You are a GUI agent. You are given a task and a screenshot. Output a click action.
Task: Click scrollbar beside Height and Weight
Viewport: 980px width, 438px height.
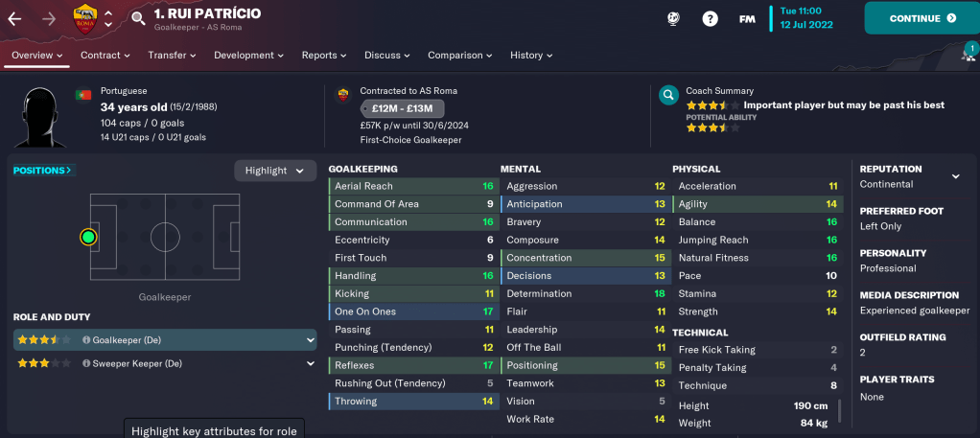840,410
